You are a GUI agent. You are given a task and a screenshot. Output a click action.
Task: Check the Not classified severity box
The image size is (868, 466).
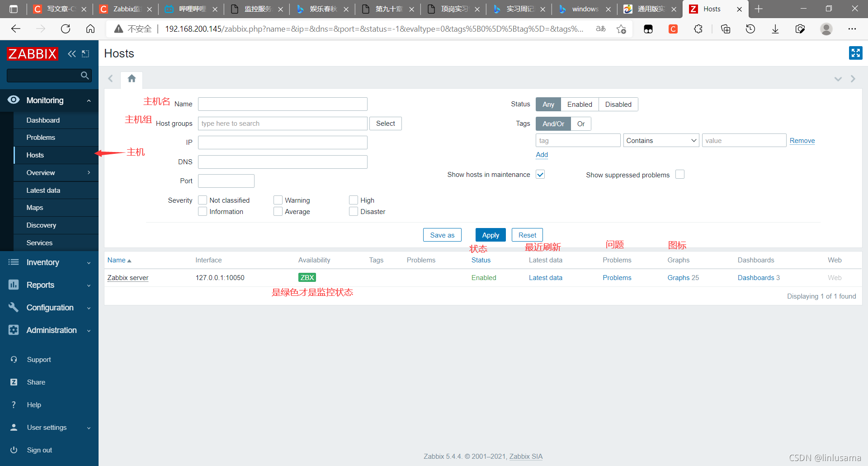tap(203, 200)
